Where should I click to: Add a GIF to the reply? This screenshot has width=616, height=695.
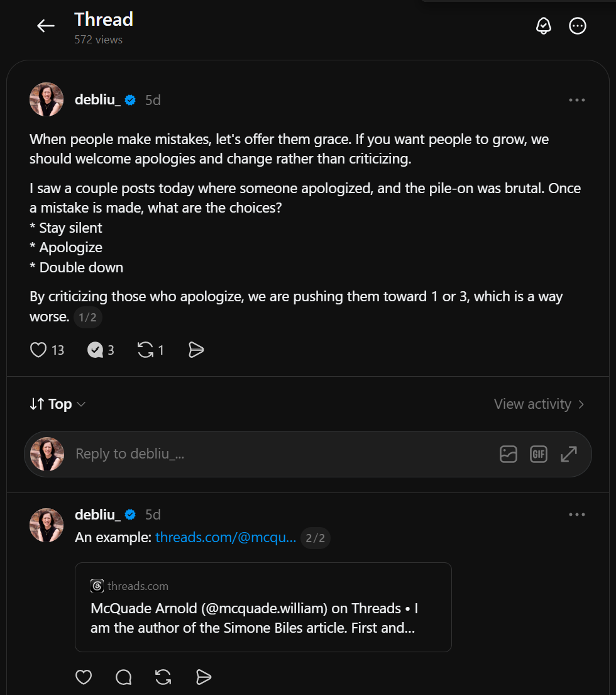tap(538, 454)
